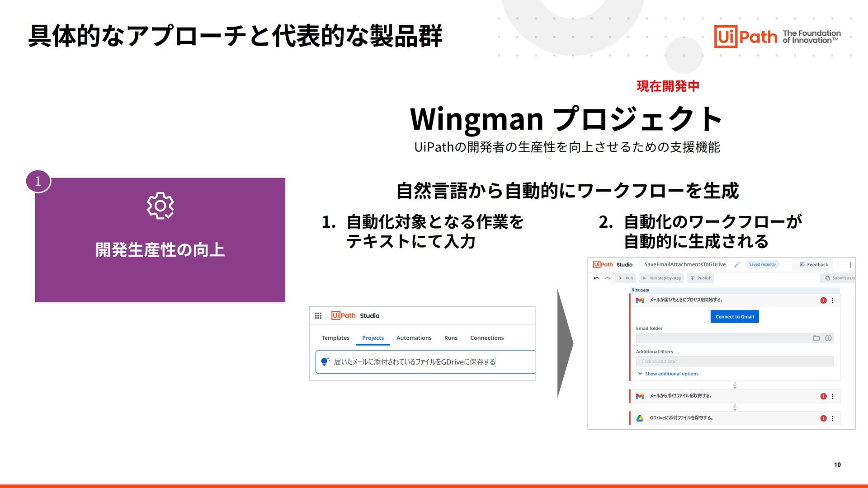The width and height of the screenshot is (868, 488).
Task: Open the trigger step's three-dot menu
Action: coord(833,300)
